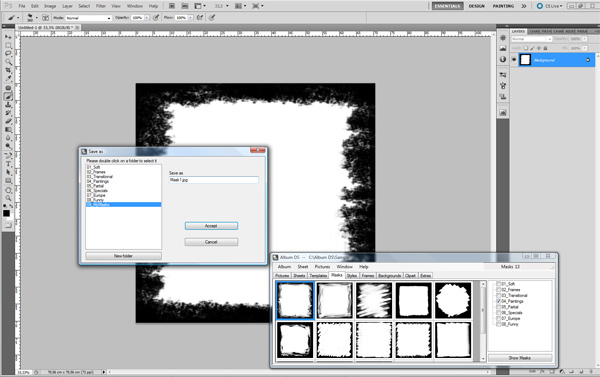
Task: Open collapsed Adjustments panel sun icon
Action: 503,38
